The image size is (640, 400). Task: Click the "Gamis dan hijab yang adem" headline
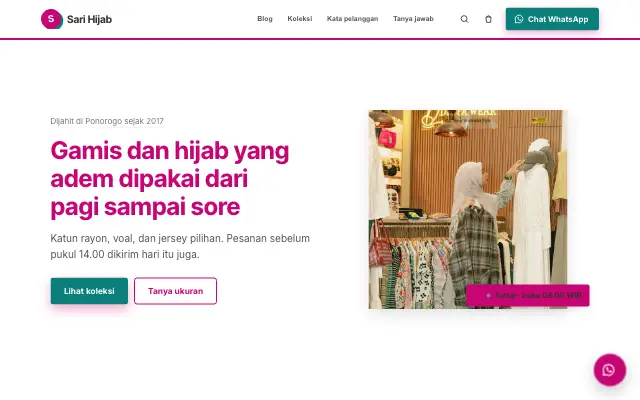coord(170,179)
